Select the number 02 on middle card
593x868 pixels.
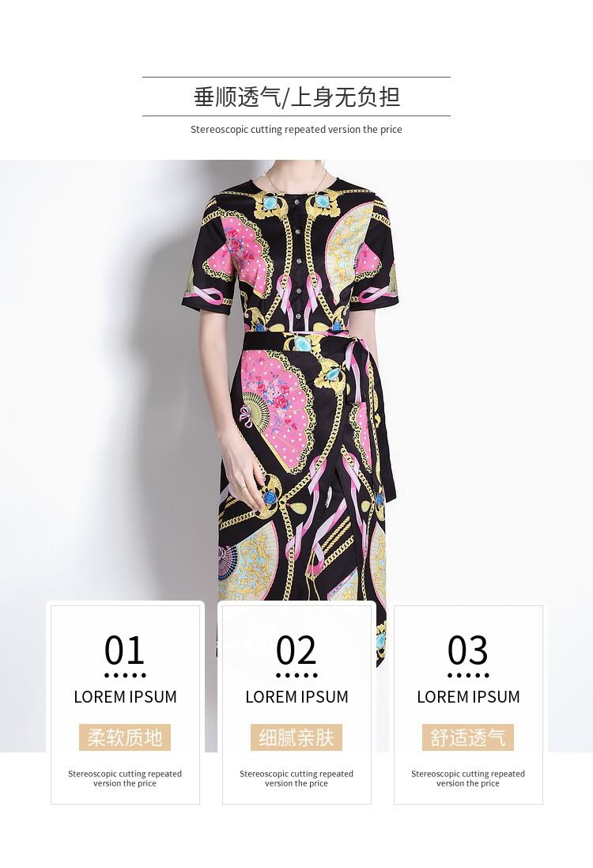tap(296, 650)
